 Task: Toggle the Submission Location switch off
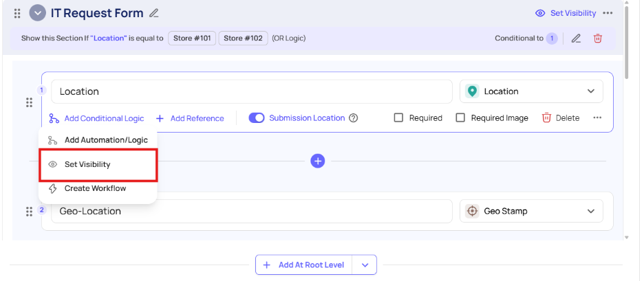257,118
